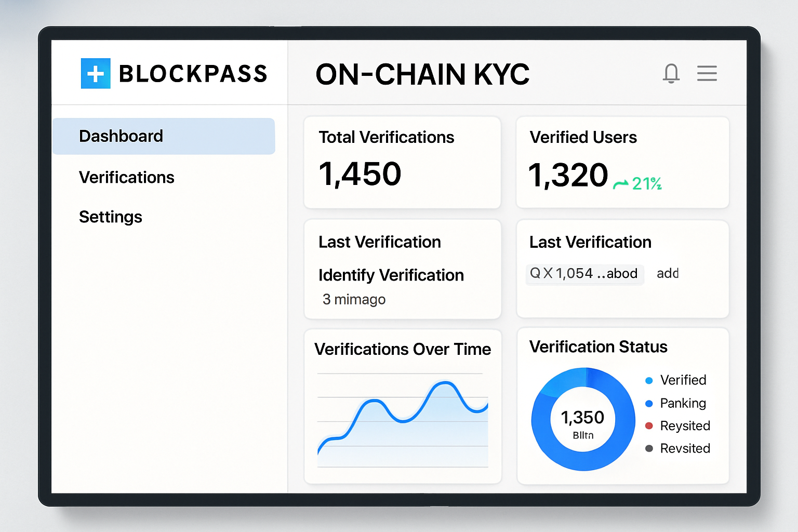Click the gray Revsited legend dot
798x532 pixels.
coord(649,448)
